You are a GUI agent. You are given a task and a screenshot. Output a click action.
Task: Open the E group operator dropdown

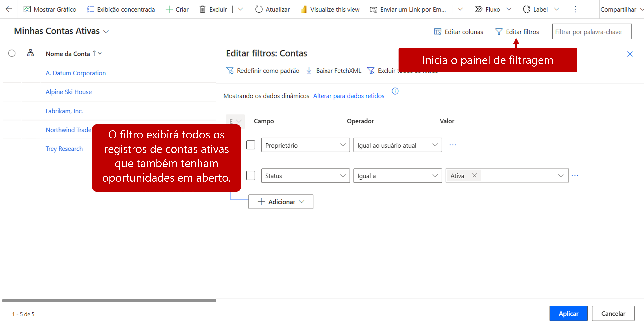pyautogui.click(x=235, y=121)
